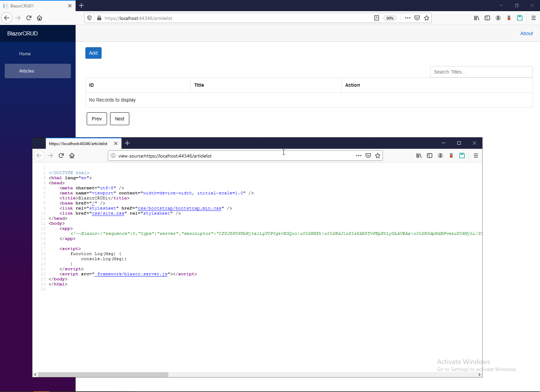The width and height of the screenshot is (540, 392).
Task: Open Firefox account in view-source window
Action: click(440, 156)
